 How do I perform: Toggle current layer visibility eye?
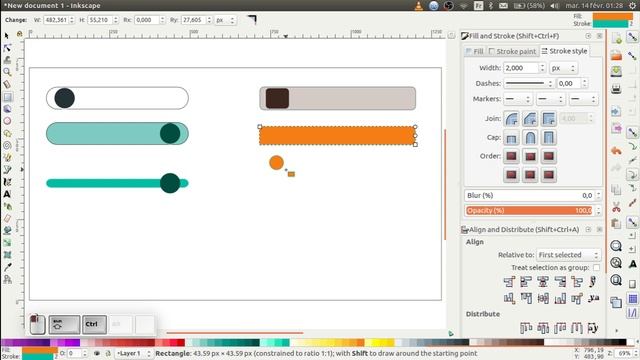97,353
